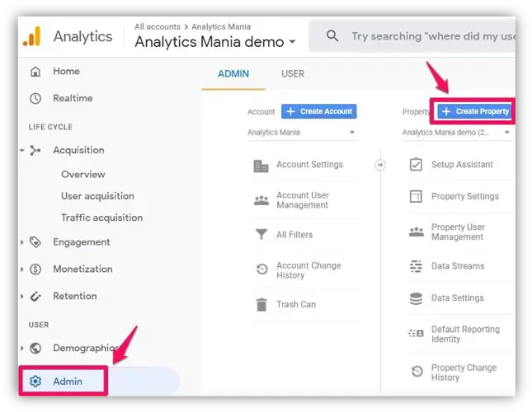This screenshot has width=532, height=412.
Task: Expand the Demographics section arrow
Action: tap(22, 348)
